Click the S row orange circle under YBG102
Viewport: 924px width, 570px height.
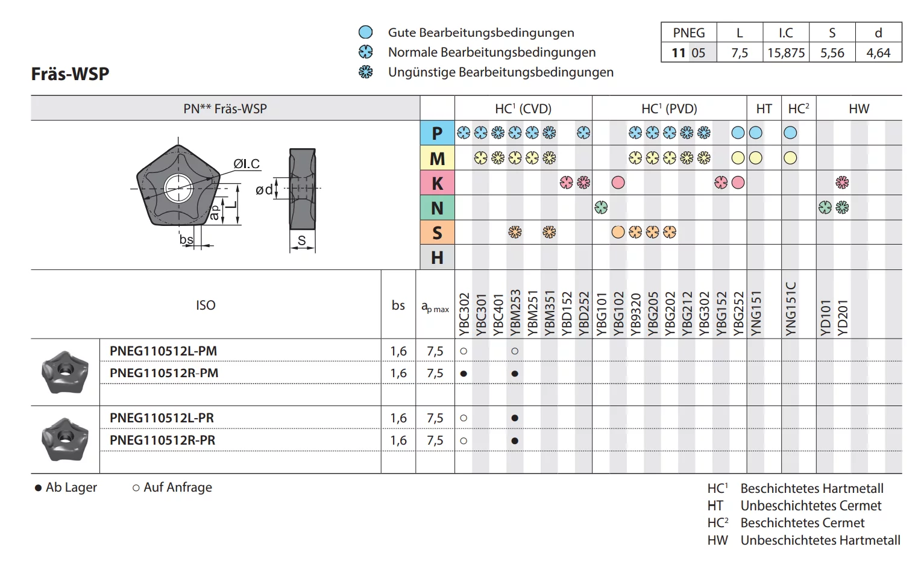coord(618,232)
